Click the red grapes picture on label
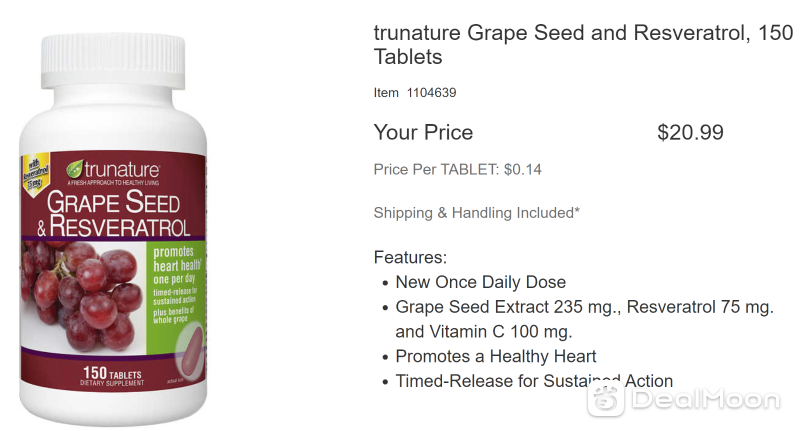Viewport: 800px width, 431px height. (83, 297)
